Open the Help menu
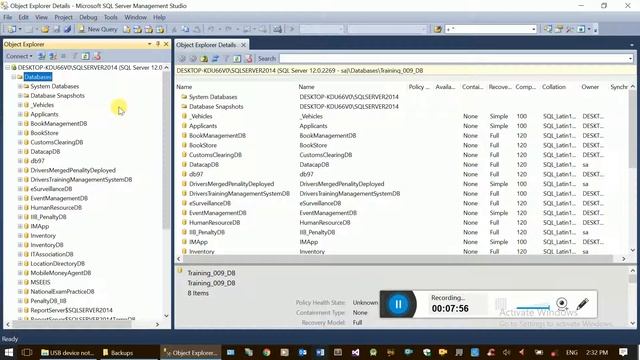Image resolution: width=640 pixels, height=360 pixels. [159, 17]
